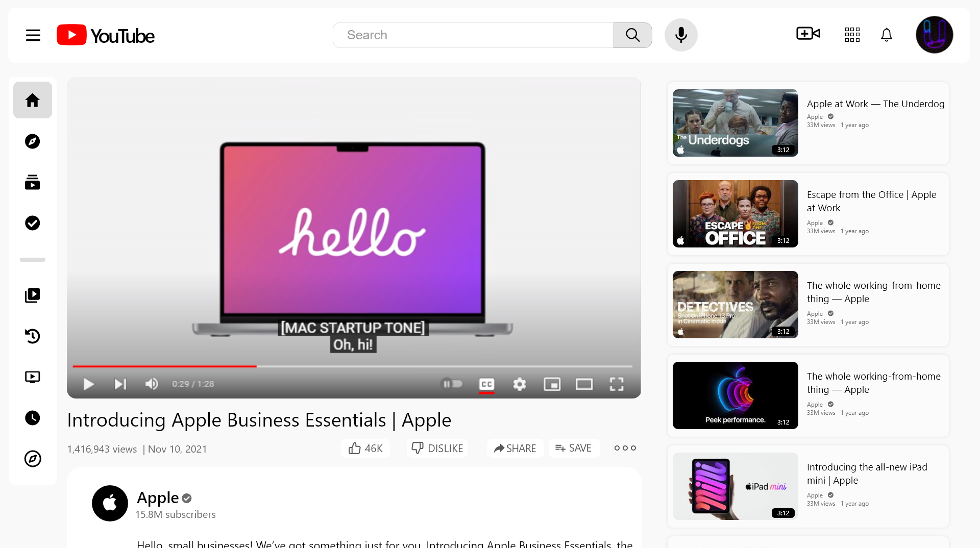
Task: Open the Detectives video thumbnail
Action: coord(735,305)
